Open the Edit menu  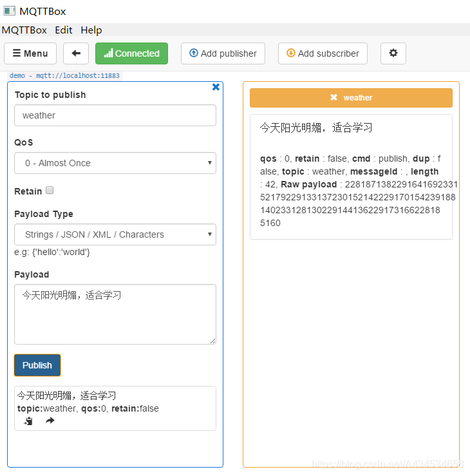coord(63,30)
